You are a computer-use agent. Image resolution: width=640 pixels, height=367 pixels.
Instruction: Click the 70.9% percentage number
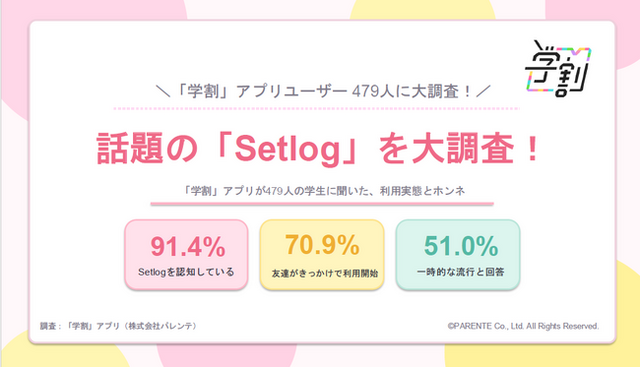(x=322, y=245)
